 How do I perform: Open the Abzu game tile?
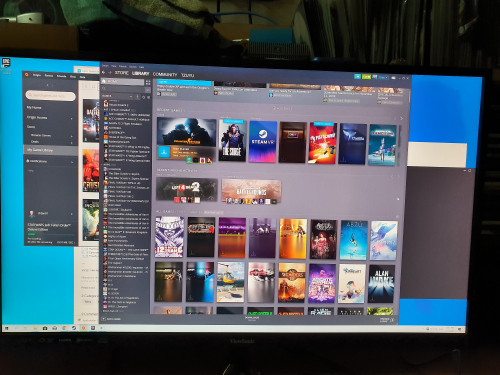[x=353, y=240]
